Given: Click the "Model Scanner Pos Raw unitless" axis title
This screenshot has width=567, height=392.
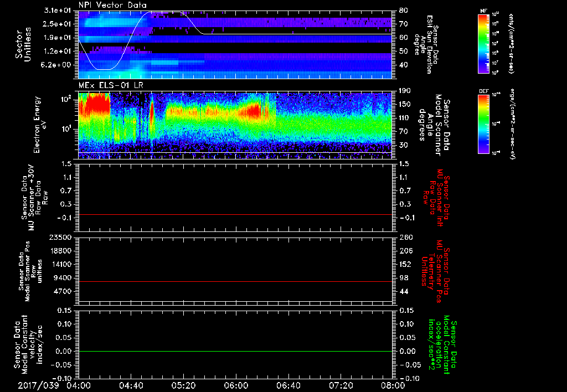Looking at the screenshot, I should point(30,271).
